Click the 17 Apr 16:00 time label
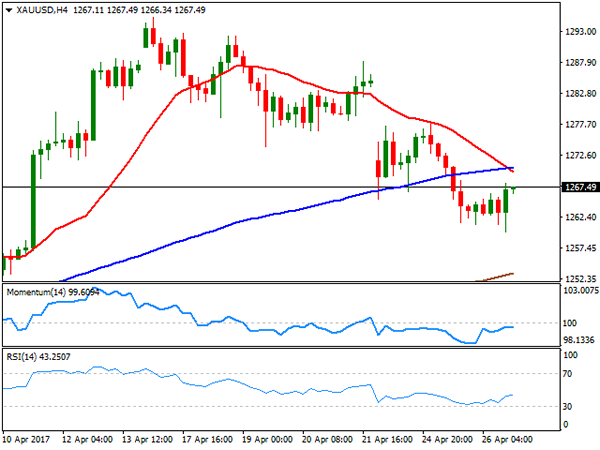 207,439
